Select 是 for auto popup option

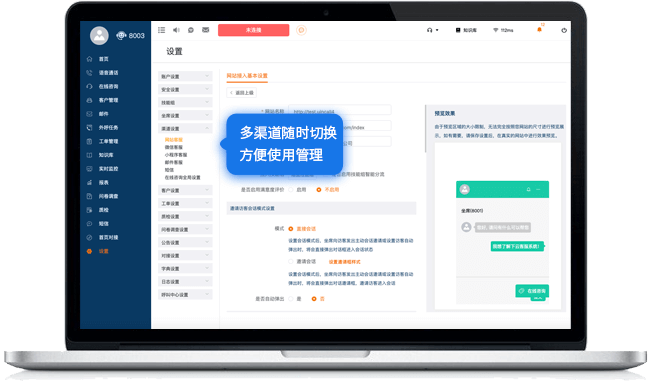pyautogui.click(x=291, y=299)
